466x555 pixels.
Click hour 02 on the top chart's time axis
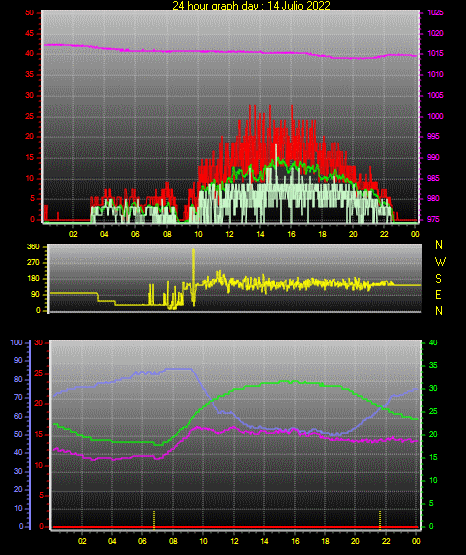click(73, 234)
